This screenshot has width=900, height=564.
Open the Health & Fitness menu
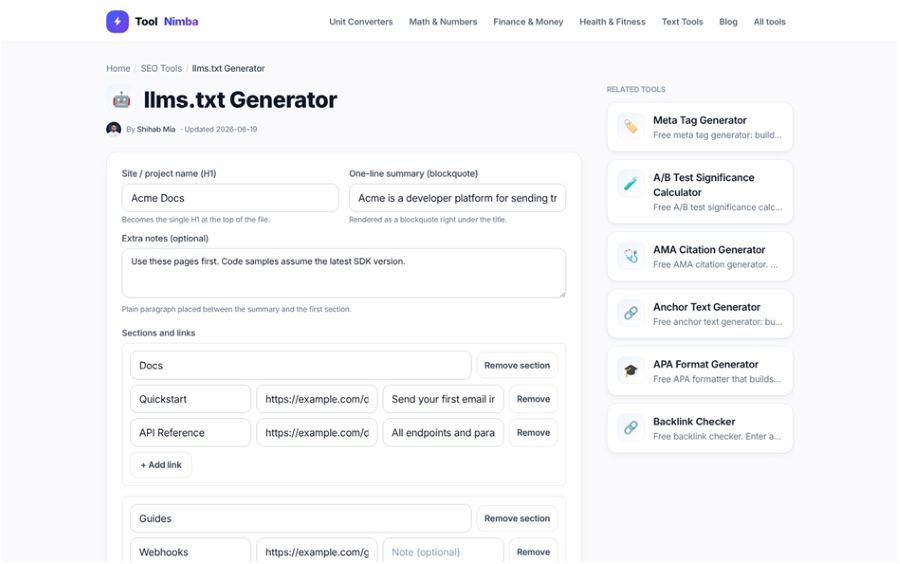click(612, 22)
